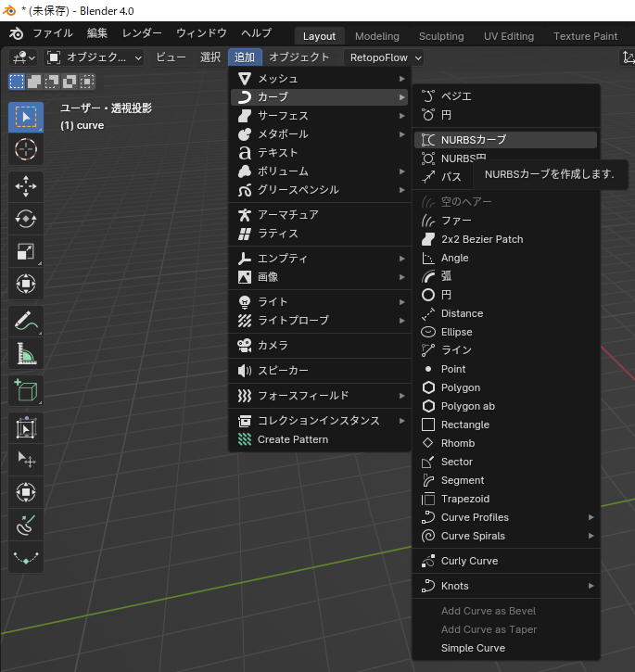
Task: Switch to the Sculpting workspace tab
Action: [x=441, y=36]
